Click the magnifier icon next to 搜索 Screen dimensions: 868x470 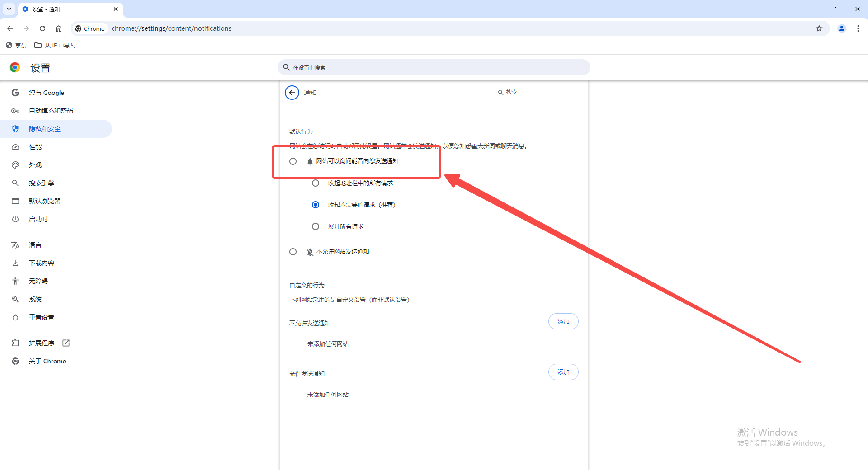pos(500,92)
